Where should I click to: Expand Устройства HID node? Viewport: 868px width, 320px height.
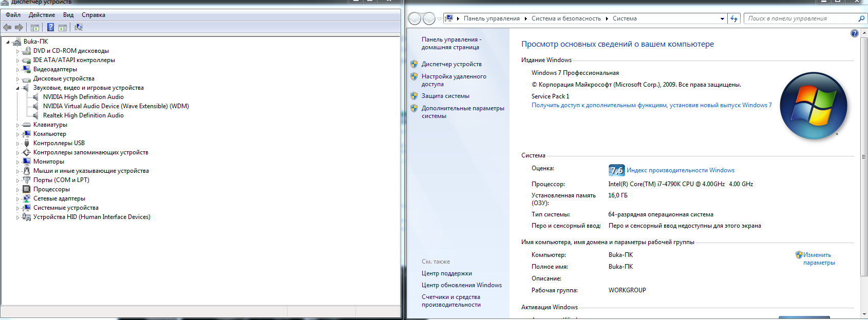pyautogui.click(x=17, y=217)
